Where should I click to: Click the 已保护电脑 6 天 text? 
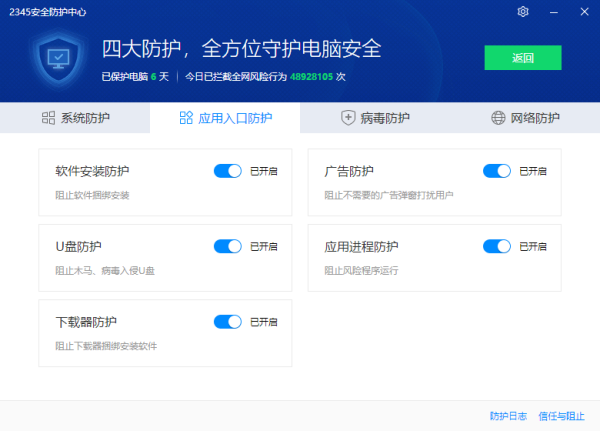tap(135, 77)
